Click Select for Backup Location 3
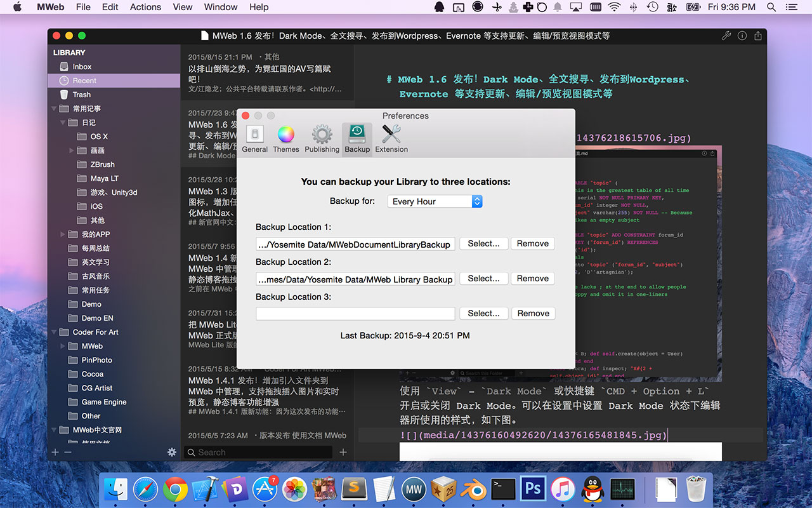812x508 pixels. (483, 312)
